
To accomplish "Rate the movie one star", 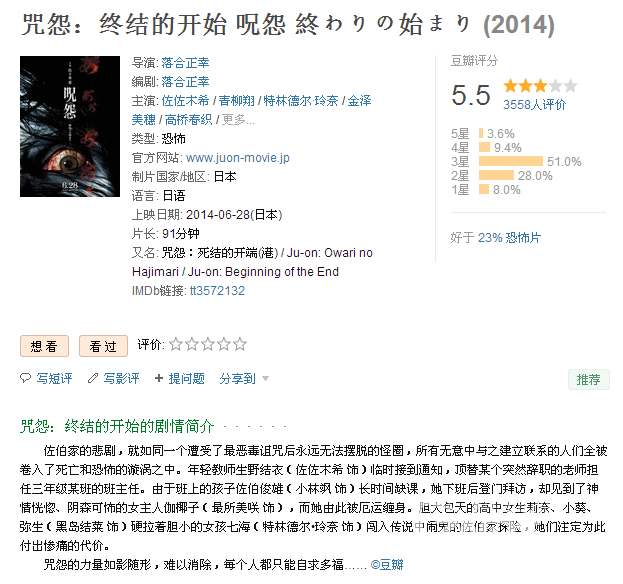I will [176, 344].
